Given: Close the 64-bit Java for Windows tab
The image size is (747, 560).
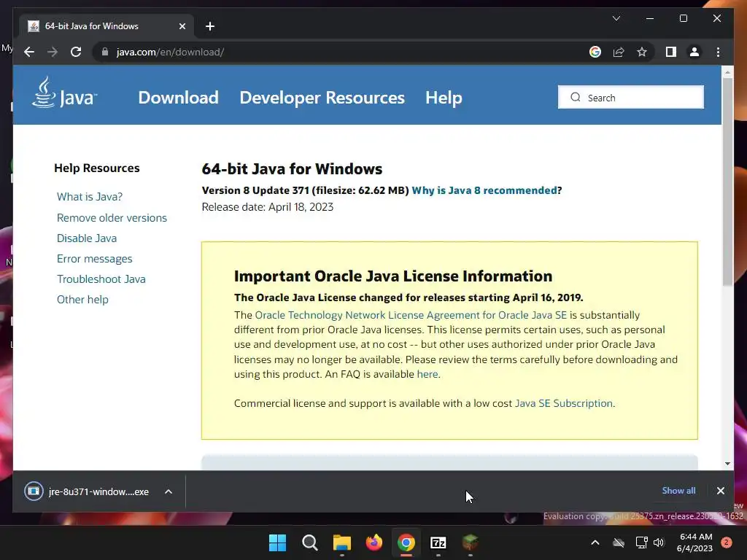Looking at the screenshot, I should 182,26.
